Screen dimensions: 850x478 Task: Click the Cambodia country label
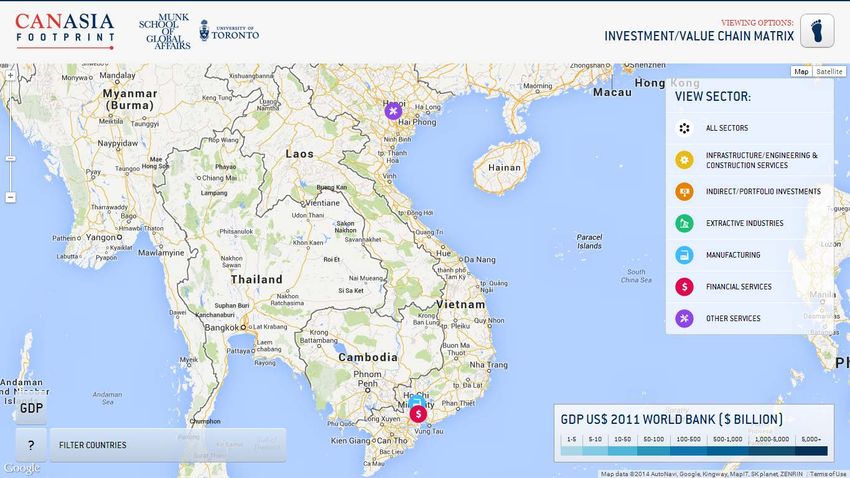click(368, 357)
